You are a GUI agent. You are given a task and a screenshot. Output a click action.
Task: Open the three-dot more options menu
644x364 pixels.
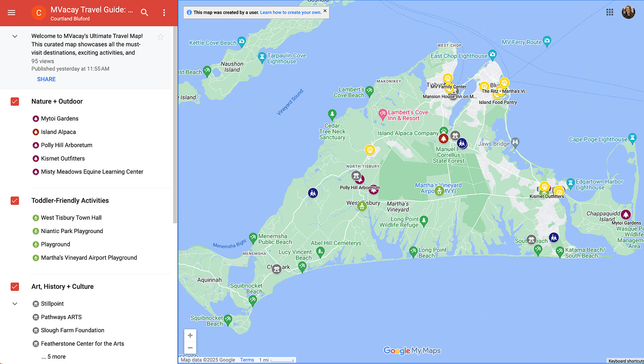tap(164, 13)
